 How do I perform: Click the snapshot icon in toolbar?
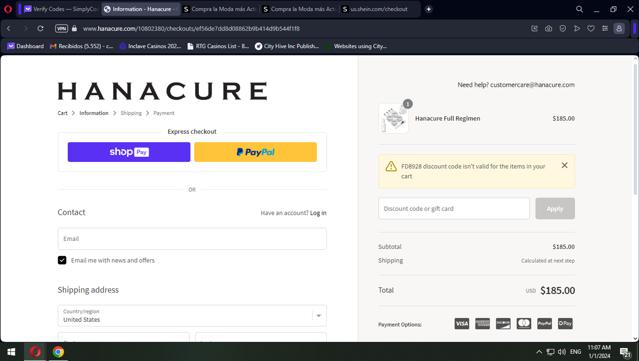coord(534,29)
